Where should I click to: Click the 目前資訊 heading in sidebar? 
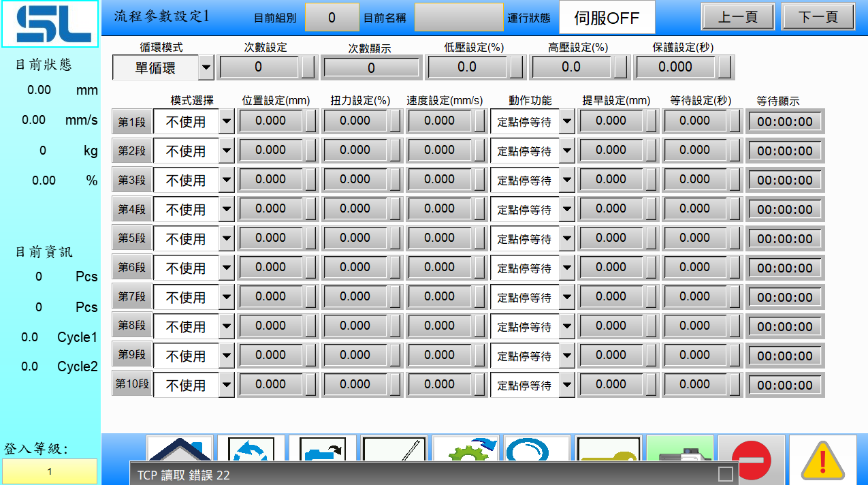(x=44, y=252)
